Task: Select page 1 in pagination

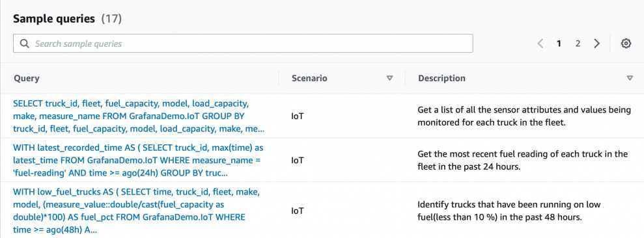Action: [559, 44]
